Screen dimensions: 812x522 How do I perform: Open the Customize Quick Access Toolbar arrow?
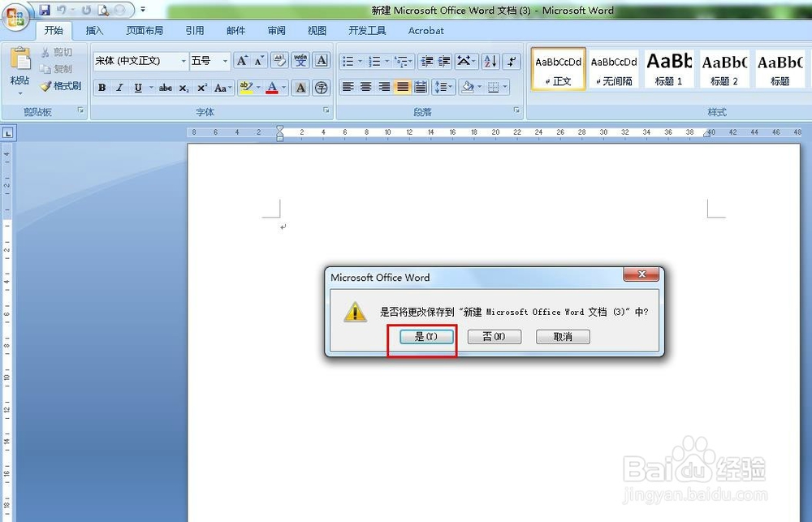pos(143,10)
